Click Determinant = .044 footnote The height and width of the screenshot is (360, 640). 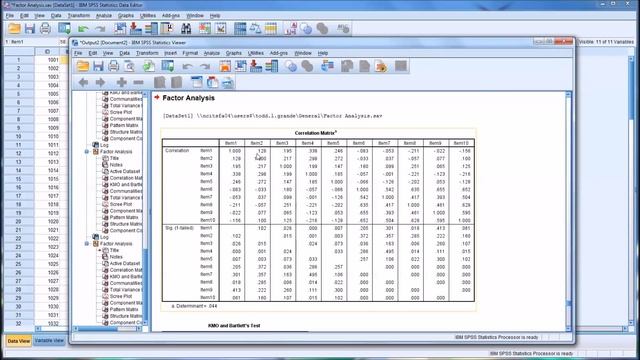(194, 306)
